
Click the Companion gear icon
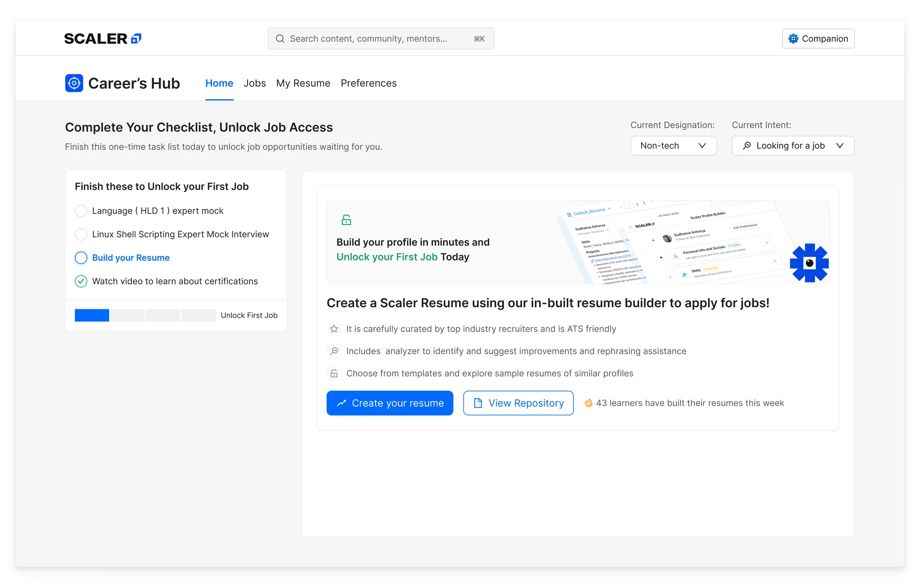(x=793, y=38)
